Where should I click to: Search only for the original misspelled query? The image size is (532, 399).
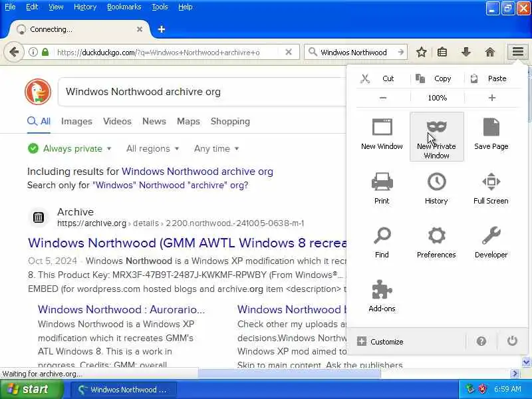pos(171,186)
